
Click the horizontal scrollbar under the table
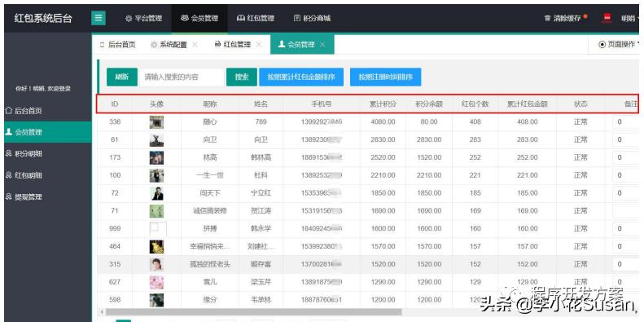(x=253, y=312)
